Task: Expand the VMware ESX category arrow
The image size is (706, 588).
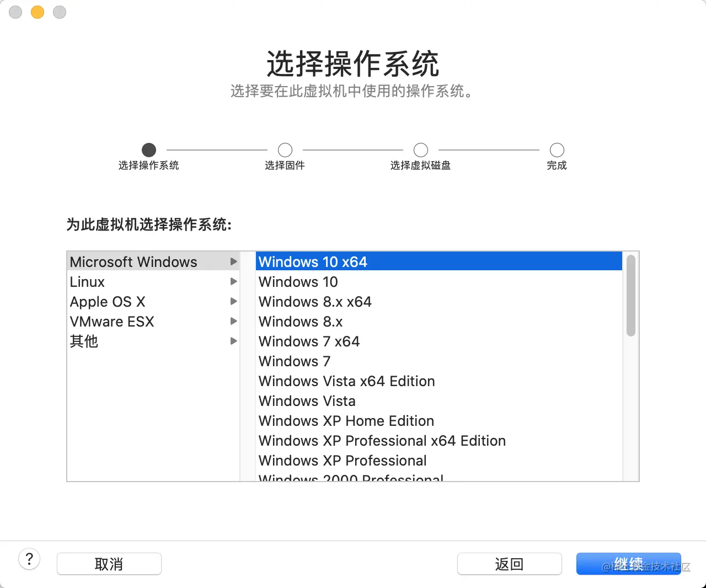Action: [x=234, y=321]
